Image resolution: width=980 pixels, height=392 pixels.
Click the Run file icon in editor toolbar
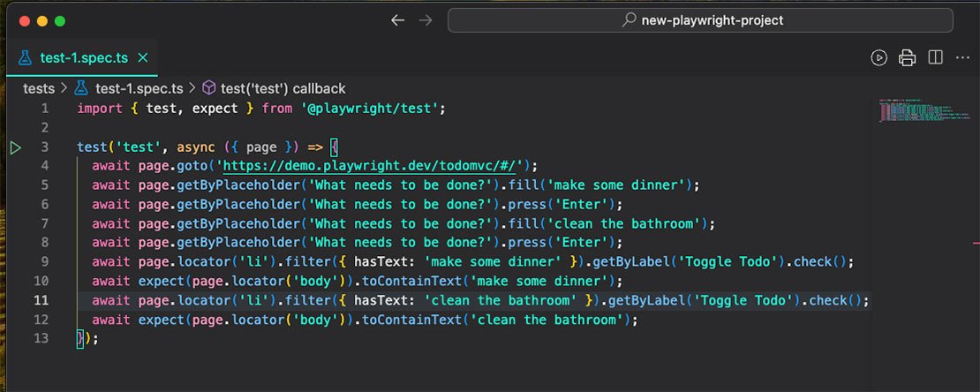878,58
